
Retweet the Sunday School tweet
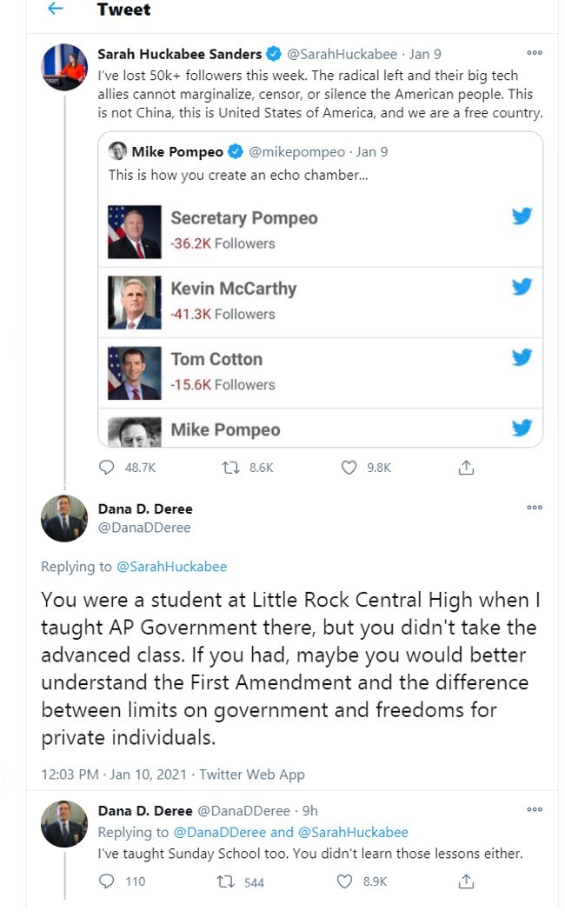[224, 881]
